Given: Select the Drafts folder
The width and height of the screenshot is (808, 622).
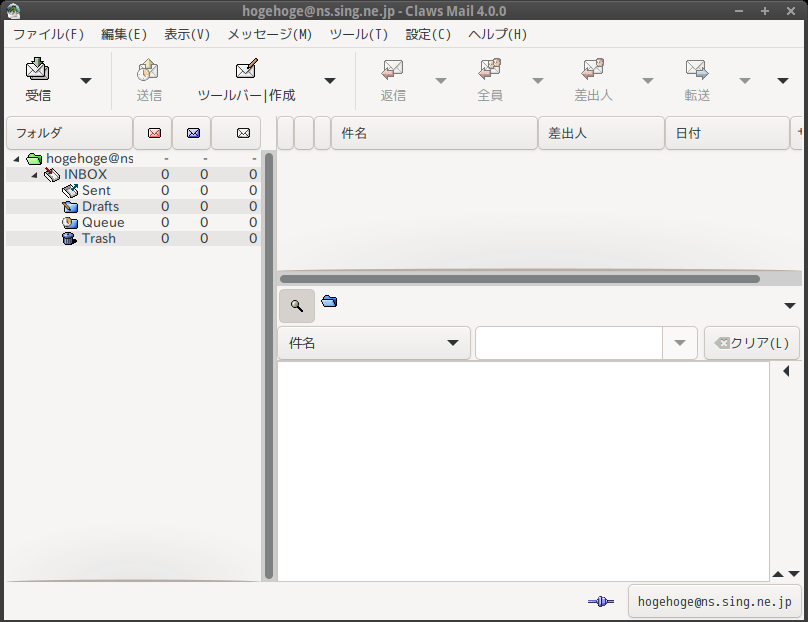Looking at the screenshot, I should click(x=133, y=206).
